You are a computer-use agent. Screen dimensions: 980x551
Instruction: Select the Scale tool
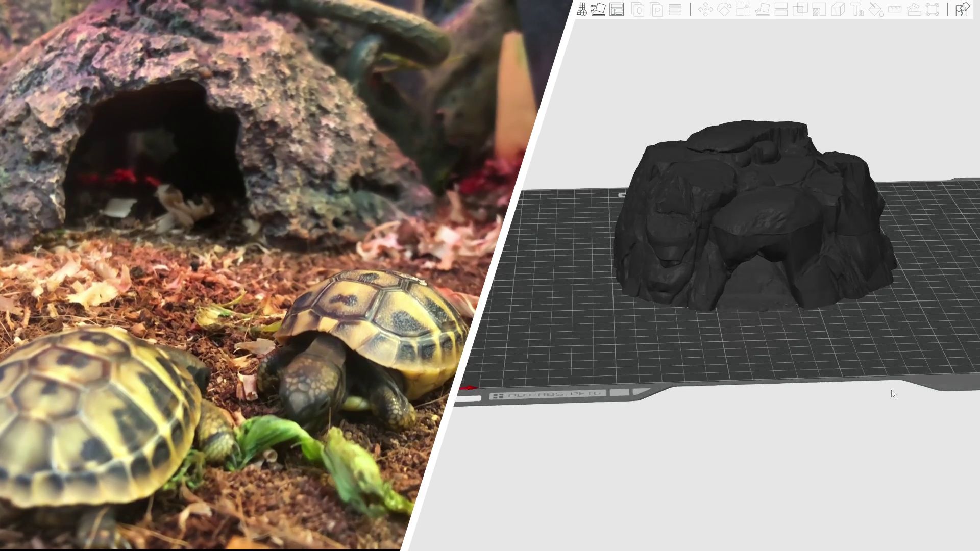(x=743, y=9)
